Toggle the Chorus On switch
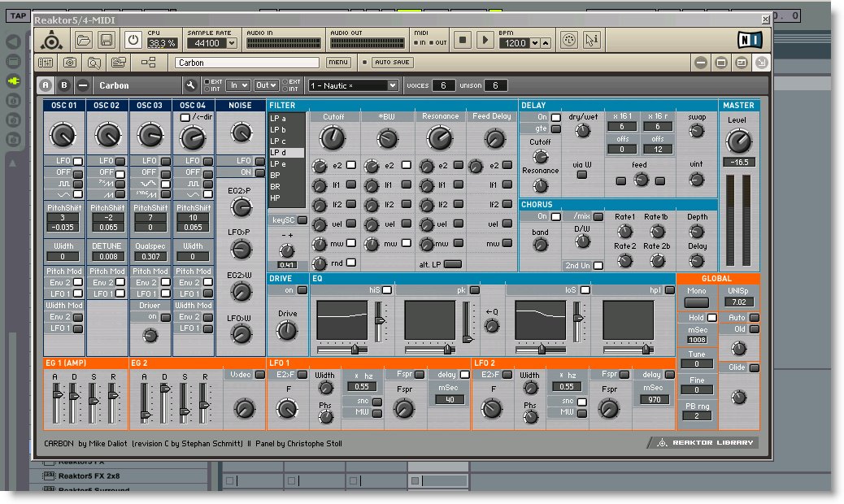This screenshot has width=844, height=504. (x=556, y=217)
